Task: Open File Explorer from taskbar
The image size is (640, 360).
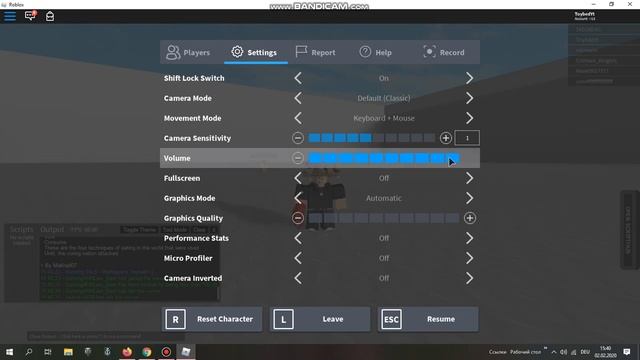Action: 68,352
